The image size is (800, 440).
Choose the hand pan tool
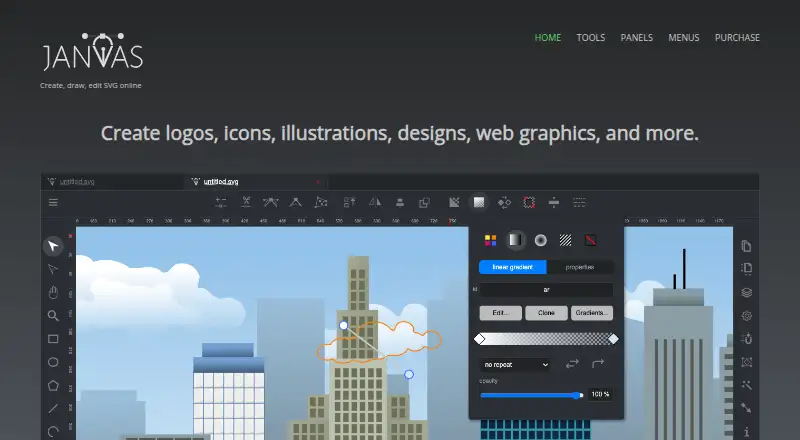53,292
